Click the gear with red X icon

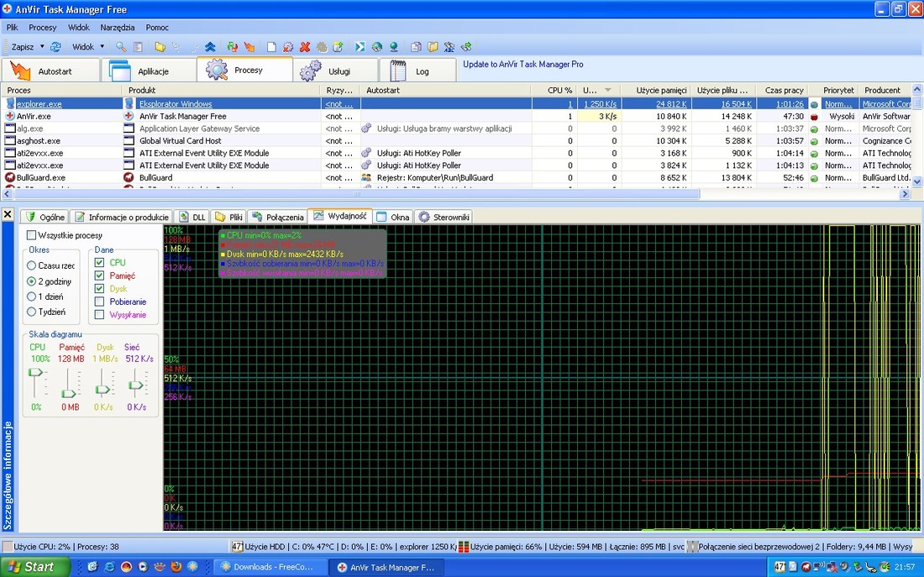pyautogui.click(x=288, y=46)
